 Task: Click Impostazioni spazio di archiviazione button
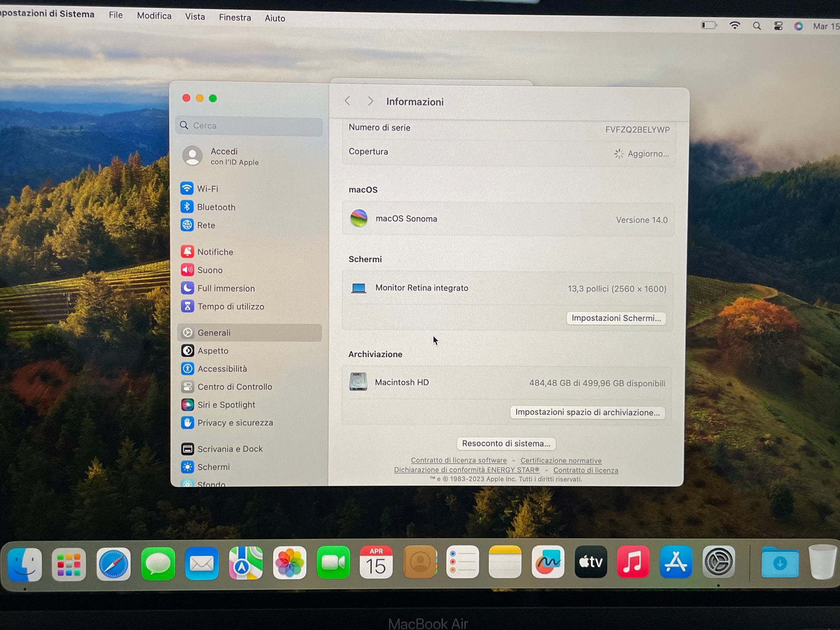coord(587,413)
